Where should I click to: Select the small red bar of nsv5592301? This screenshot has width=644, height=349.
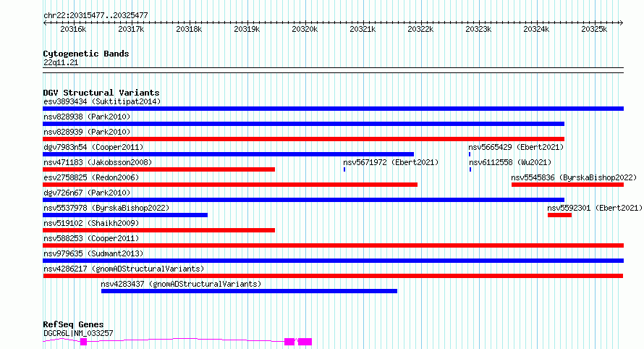tap(559, 215)
